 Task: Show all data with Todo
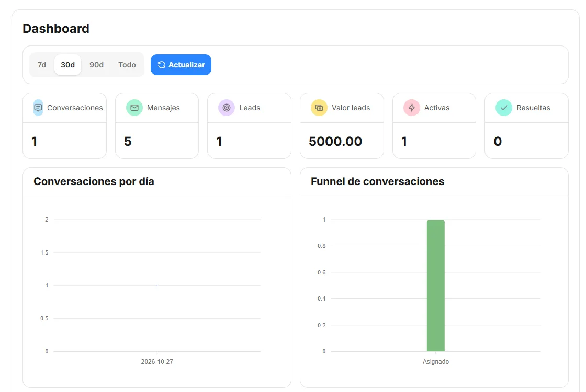point(127,65)
